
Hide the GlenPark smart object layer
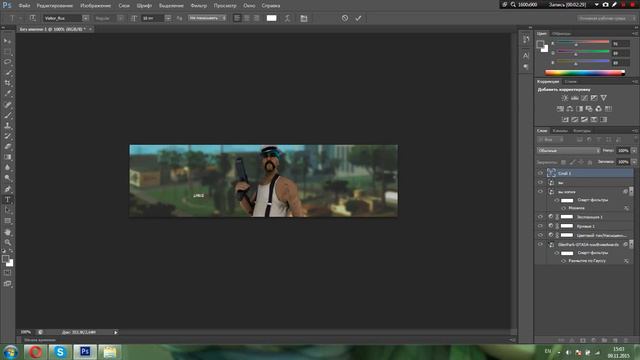click(540, 244)
